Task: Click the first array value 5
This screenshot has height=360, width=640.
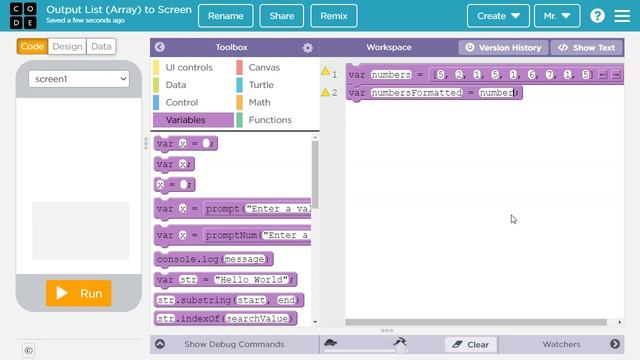Action: pyautogui.click(x=440, y=75)
